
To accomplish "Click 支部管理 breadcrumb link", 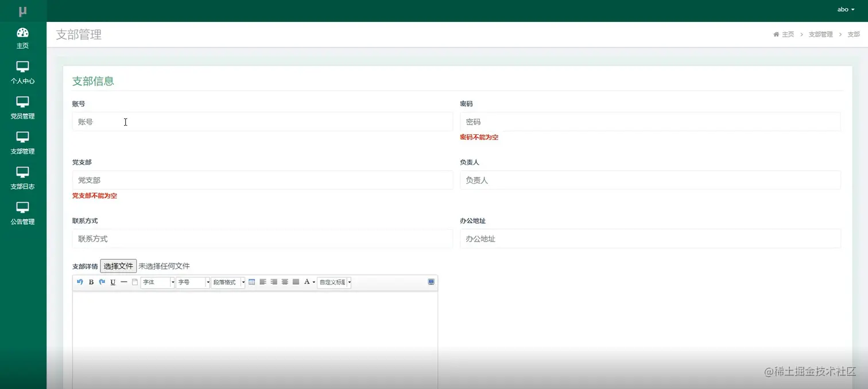I will coord(820,34).
